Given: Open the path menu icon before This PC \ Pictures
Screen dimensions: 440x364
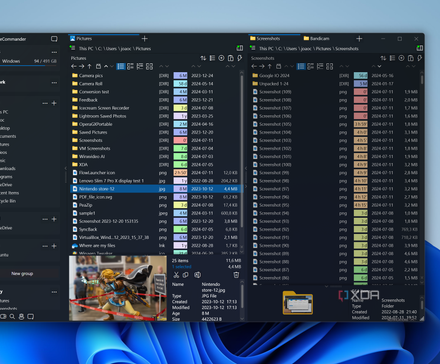Looking at the screenshot, I should coord(72,48).
